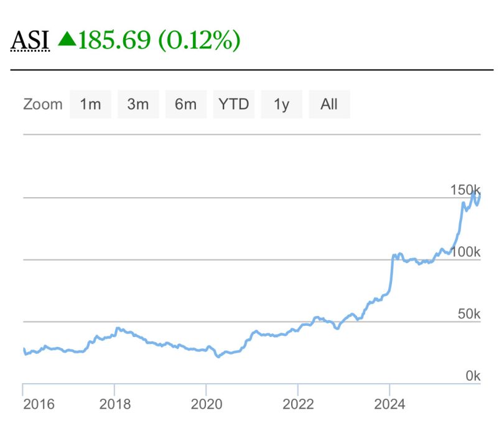Set chart zoom to 1m

pyautogui.click(x=90, y=104)
